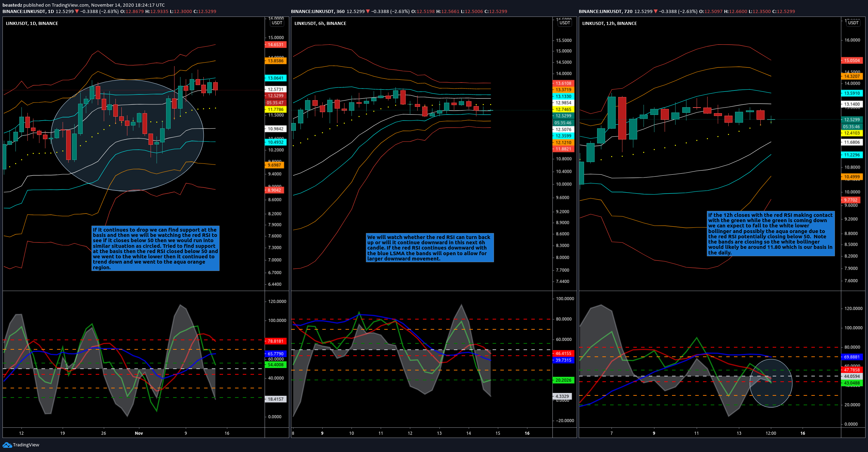Click the red down-arrow in the 1D symbol header
Screen dimensions: 868x452
pos(77,12)
